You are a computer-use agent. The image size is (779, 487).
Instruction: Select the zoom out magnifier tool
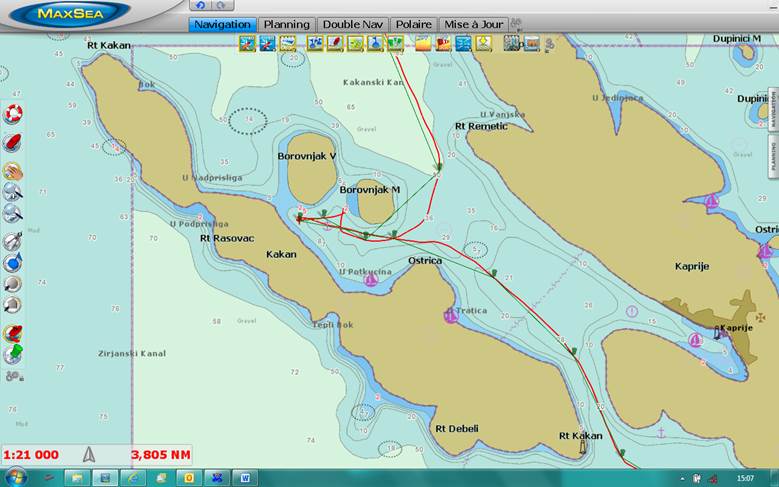click(x=13, y=213)
